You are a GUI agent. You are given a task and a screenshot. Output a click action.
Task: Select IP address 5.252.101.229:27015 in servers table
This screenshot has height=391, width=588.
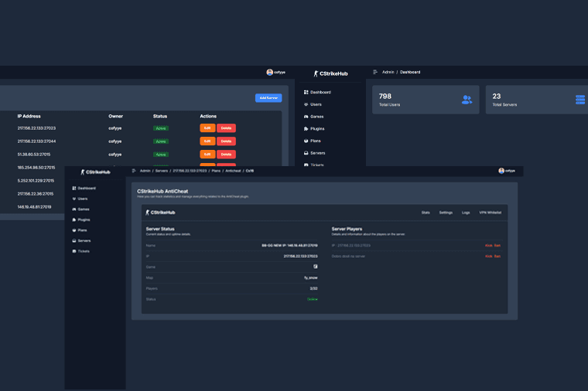[x=36, y=181]
